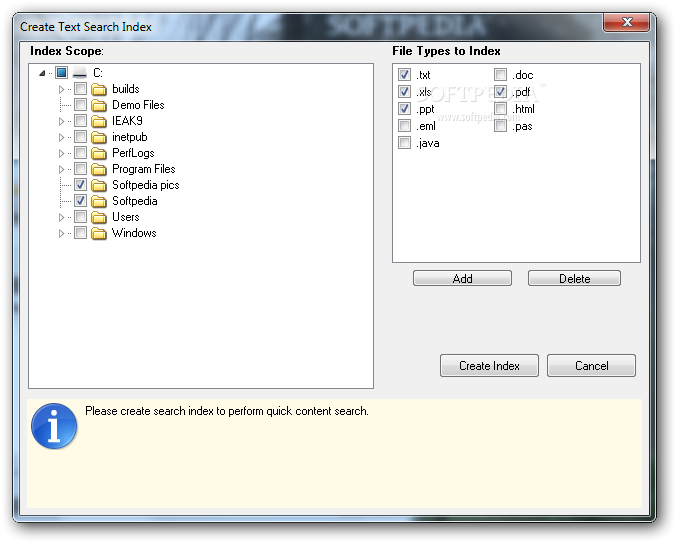Select the 'Users' tree label
The height and width of the screenshot is (543, 677).
[126, 217]
